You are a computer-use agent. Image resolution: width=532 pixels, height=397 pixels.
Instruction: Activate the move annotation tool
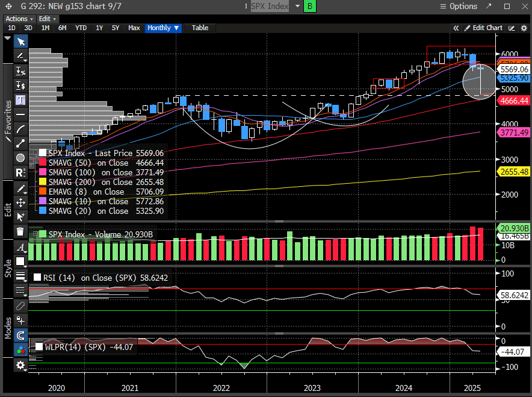point(20,203)
